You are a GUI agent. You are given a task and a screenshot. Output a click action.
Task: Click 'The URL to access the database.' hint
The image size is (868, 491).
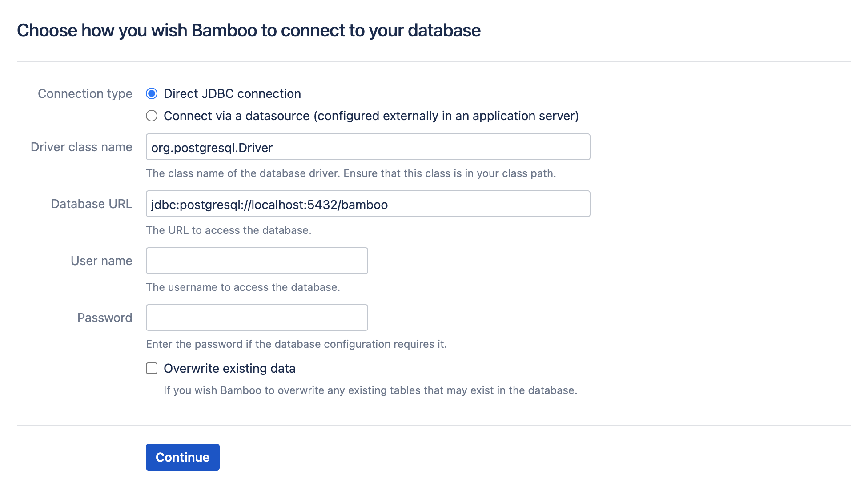229,230
